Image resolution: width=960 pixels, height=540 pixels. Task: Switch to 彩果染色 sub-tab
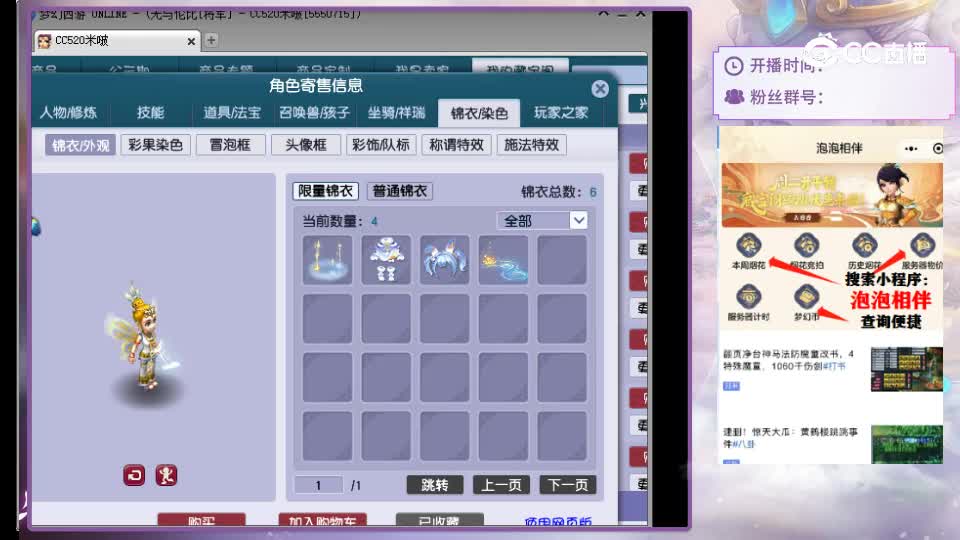pos(156,145)
